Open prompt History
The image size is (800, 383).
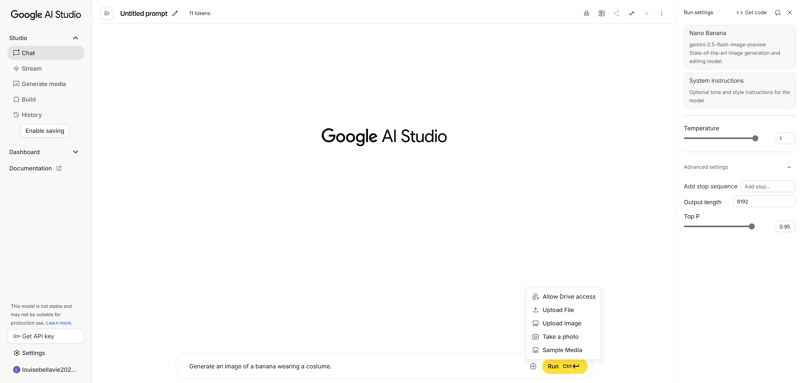[x=46, y=115]
